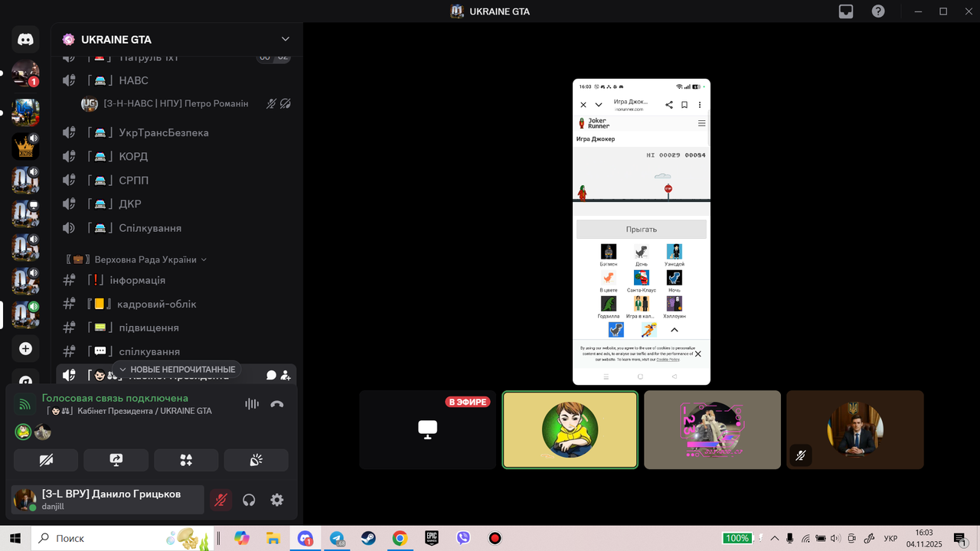Open Telegram from the taskbar
980x551 pixels.
337,538
